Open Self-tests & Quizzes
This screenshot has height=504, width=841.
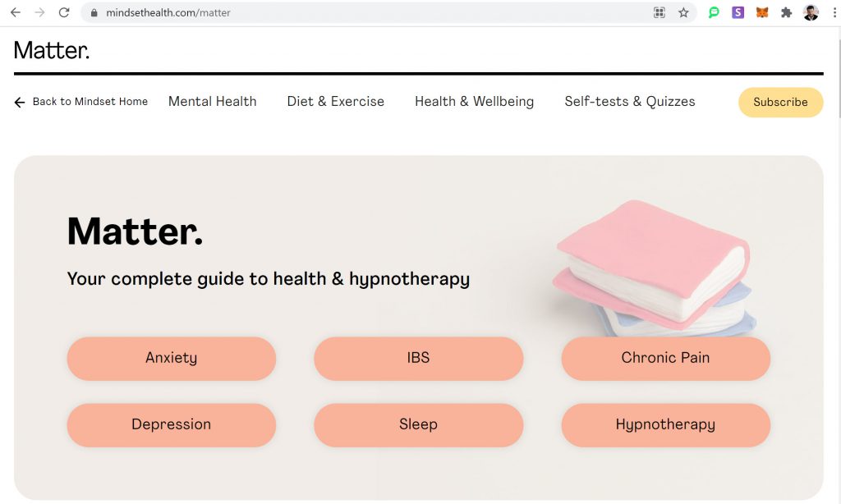(x=630, y=101)
